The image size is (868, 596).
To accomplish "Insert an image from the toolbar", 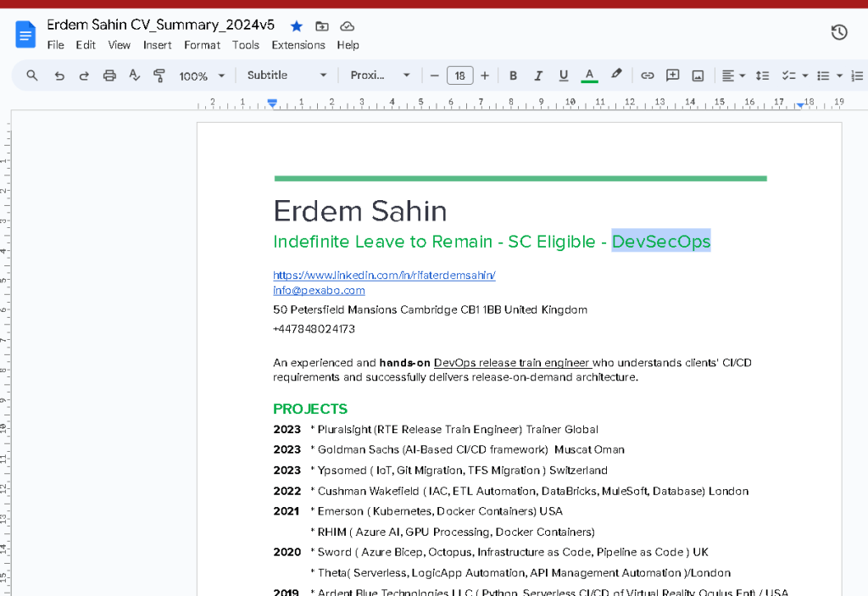I will [698, 75].
